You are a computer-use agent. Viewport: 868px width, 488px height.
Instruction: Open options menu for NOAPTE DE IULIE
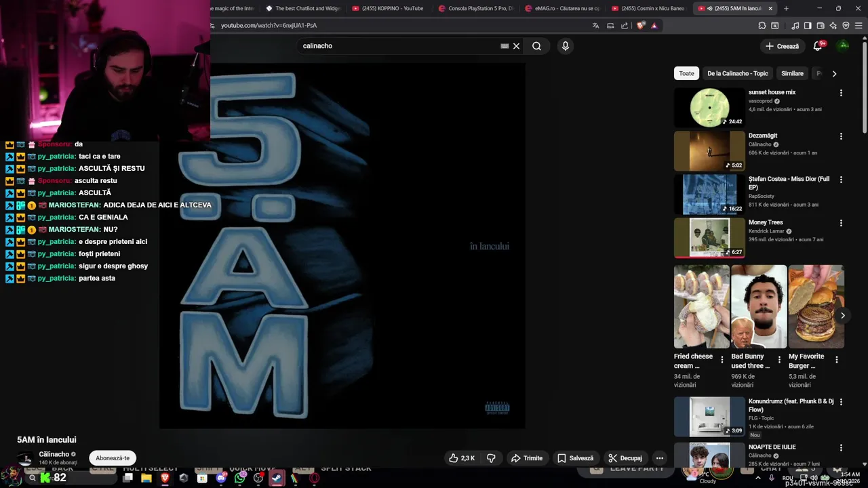point(841,447)
